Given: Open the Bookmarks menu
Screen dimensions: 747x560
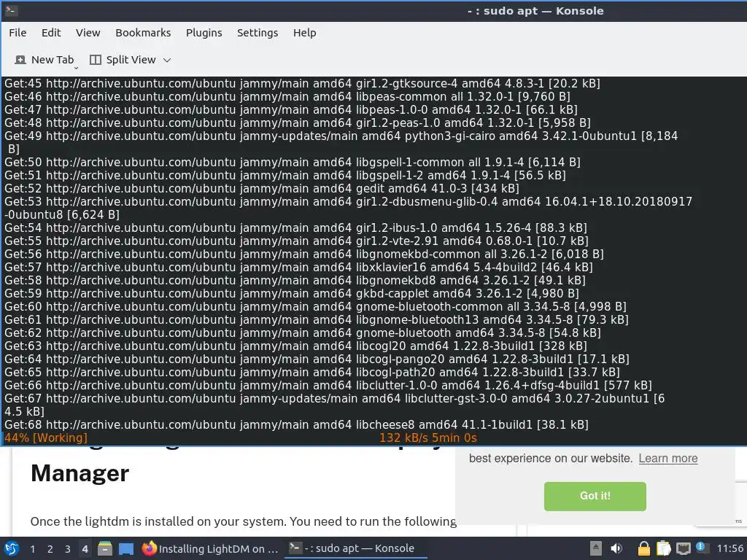Looking at the screenshot, I should click(x=143, y=33).
